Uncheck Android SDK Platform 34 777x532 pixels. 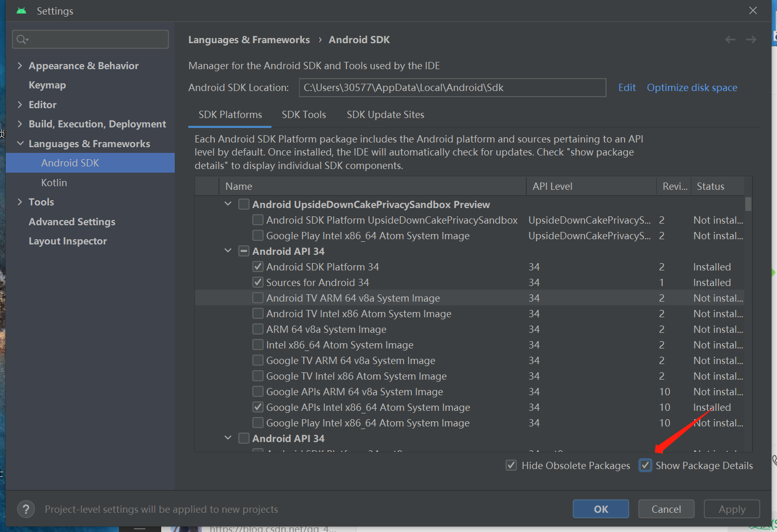(x=257, y=267)
